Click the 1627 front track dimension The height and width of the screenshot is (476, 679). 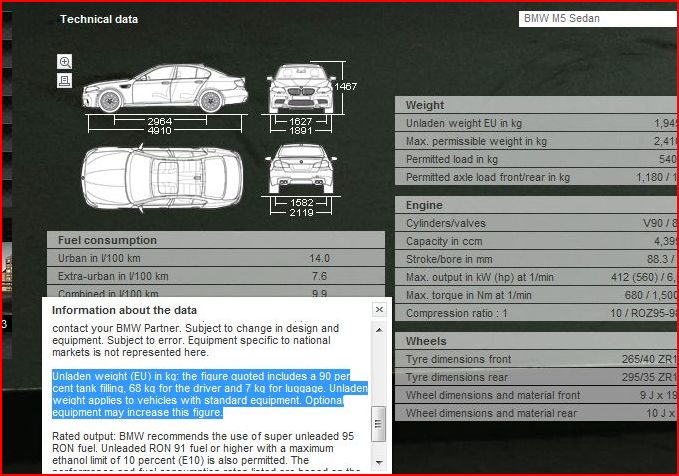301,121
